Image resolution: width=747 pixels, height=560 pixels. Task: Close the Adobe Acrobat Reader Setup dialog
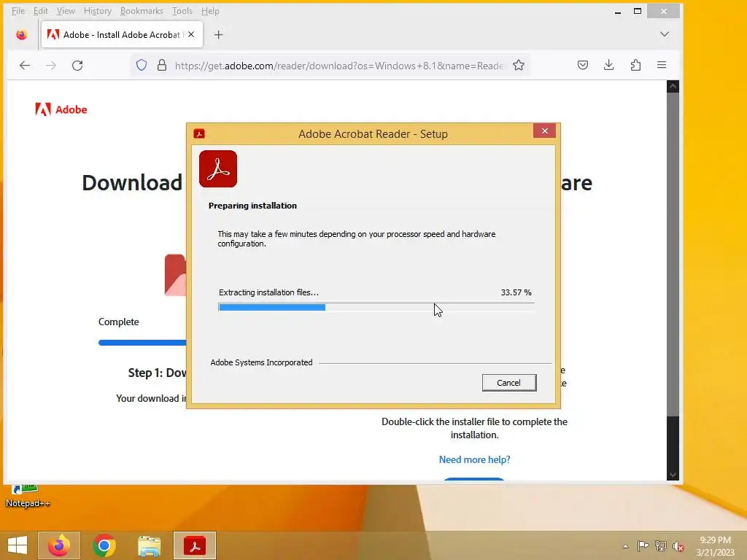pos(544,131)
